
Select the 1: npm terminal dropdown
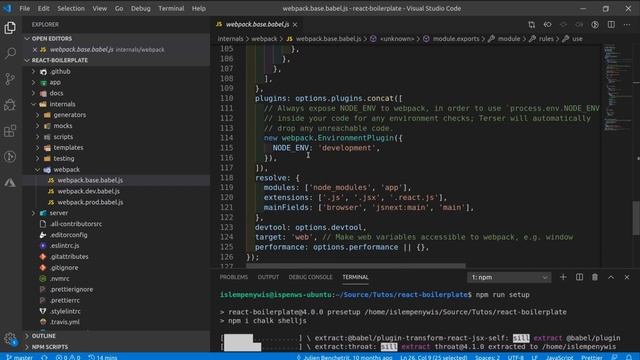coord(509,277)
